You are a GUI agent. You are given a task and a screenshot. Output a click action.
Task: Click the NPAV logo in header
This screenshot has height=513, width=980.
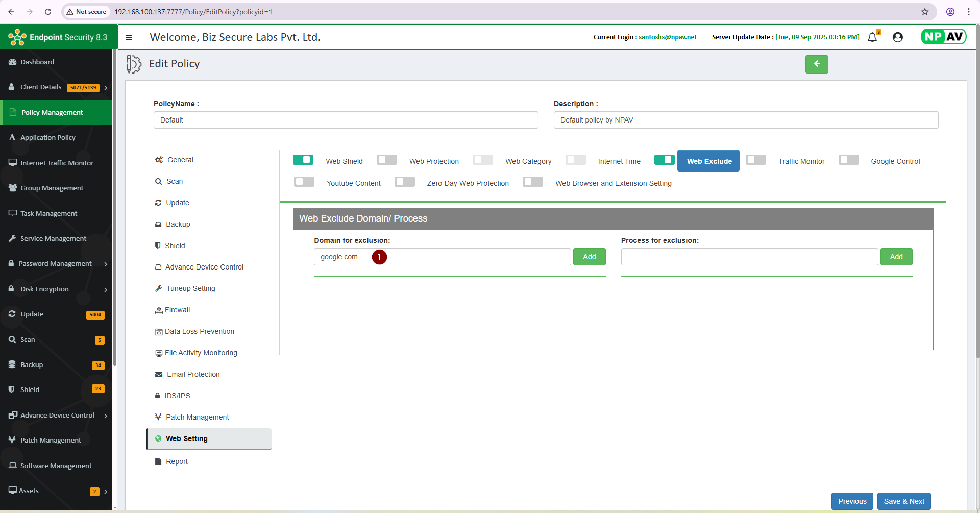(x=943, y=37)
